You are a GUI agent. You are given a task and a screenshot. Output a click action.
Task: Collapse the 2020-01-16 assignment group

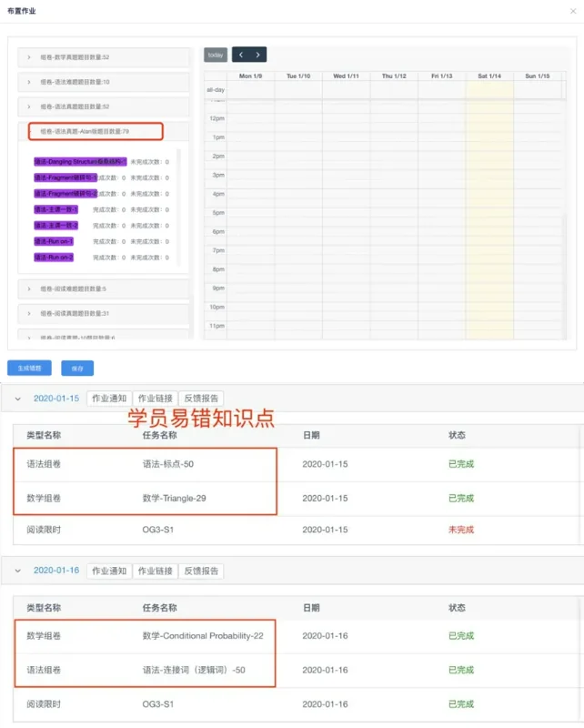coord(17,571)
